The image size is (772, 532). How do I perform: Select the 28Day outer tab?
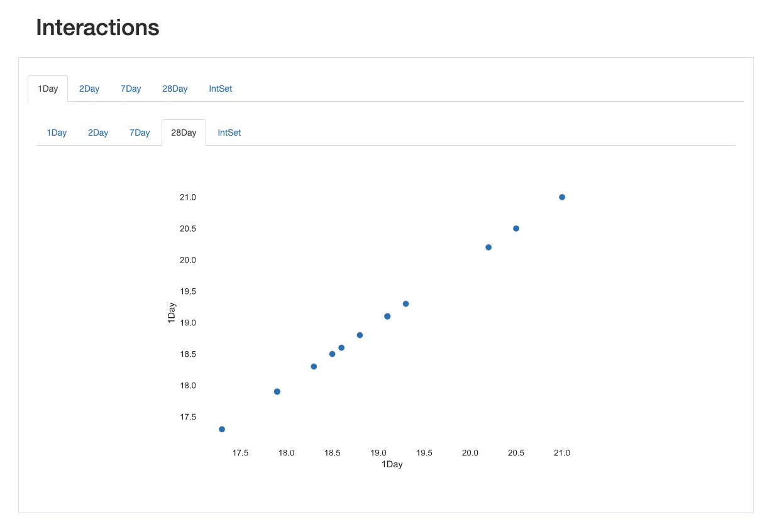[175, 89]
